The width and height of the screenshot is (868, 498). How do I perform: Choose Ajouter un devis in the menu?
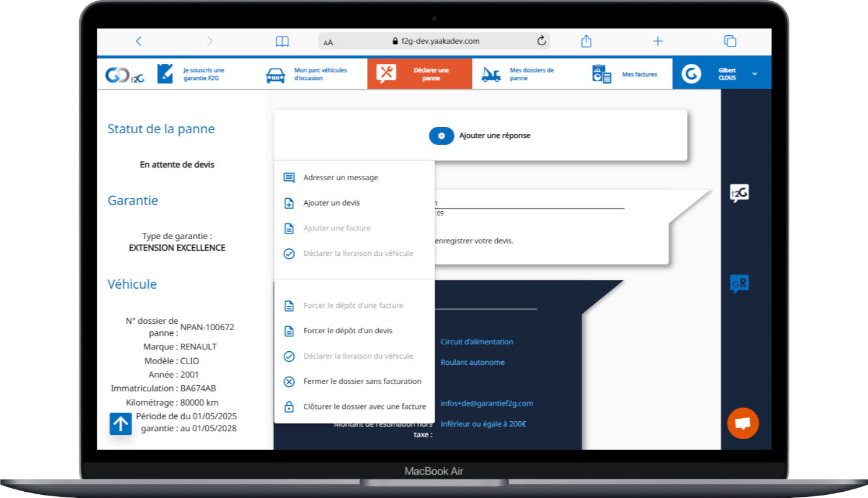pyautogui.click(x=331, y=203)
